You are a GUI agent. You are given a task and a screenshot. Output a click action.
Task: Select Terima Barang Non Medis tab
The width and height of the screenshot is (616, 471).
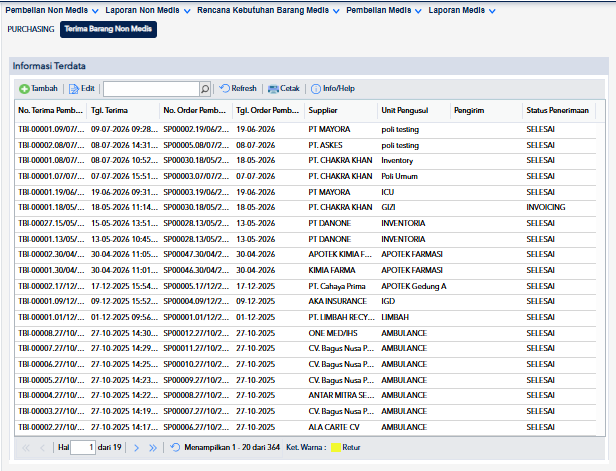(108, 29)
